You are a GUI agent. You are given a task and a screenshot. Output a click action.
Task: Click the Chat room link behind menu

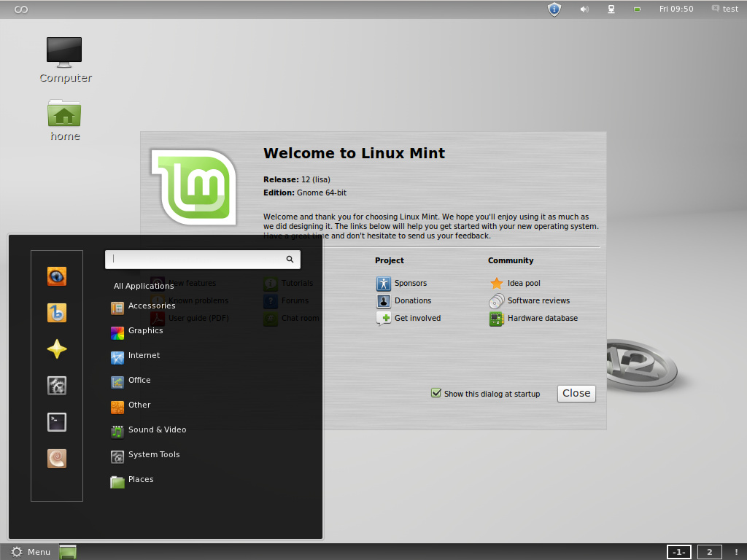click(x=300, y=318)
